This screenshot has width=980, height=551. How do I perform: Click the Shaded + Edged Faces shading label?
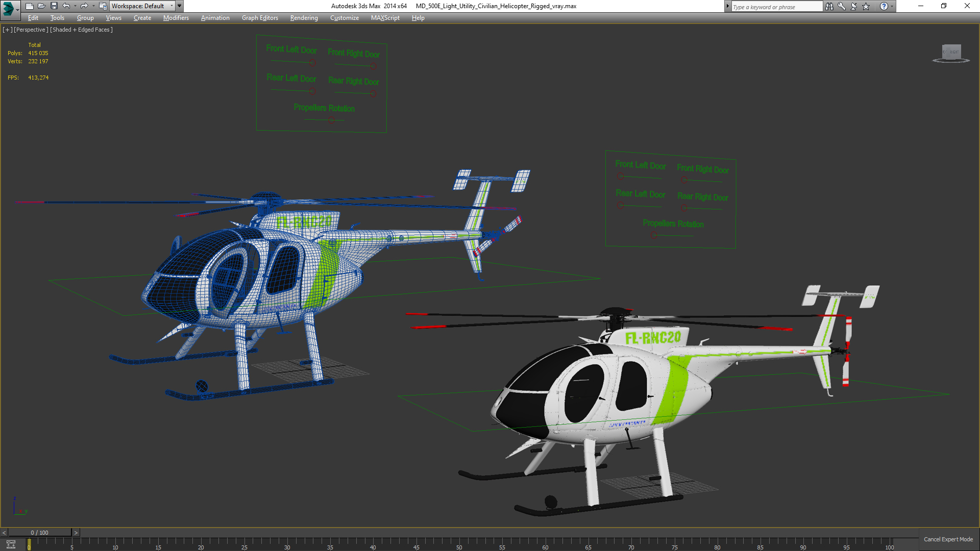coord(81,30)
